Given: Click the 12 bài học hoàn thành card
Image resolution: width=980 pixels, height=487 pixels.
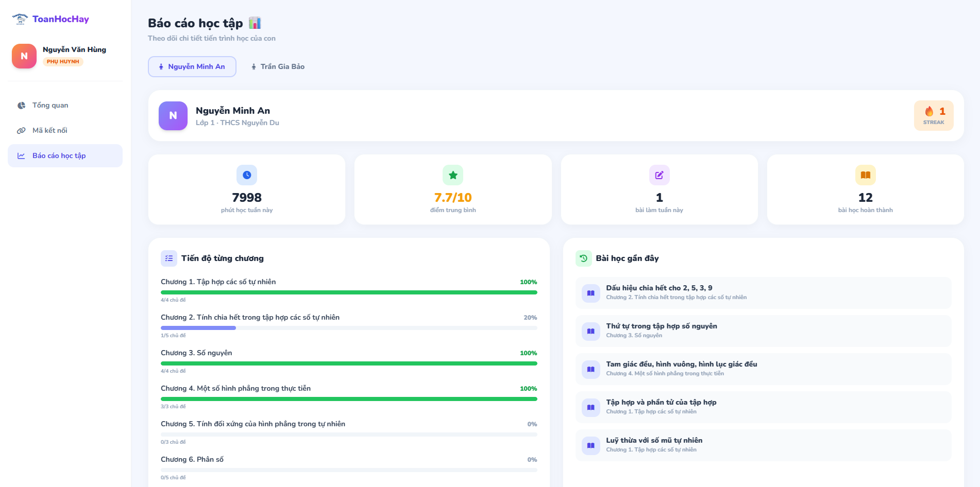Looking at the screenshot, I should [x=866, y=189].
